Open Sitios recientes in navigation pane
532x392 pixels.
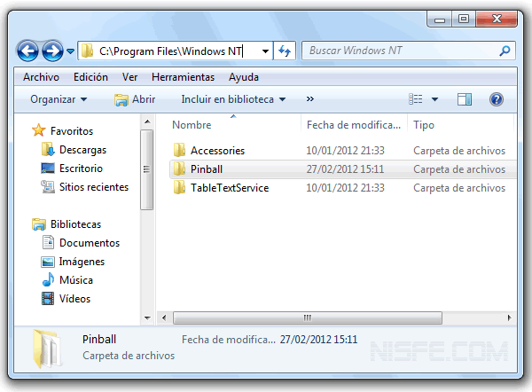pyautogui.click(x=94, y=187)
